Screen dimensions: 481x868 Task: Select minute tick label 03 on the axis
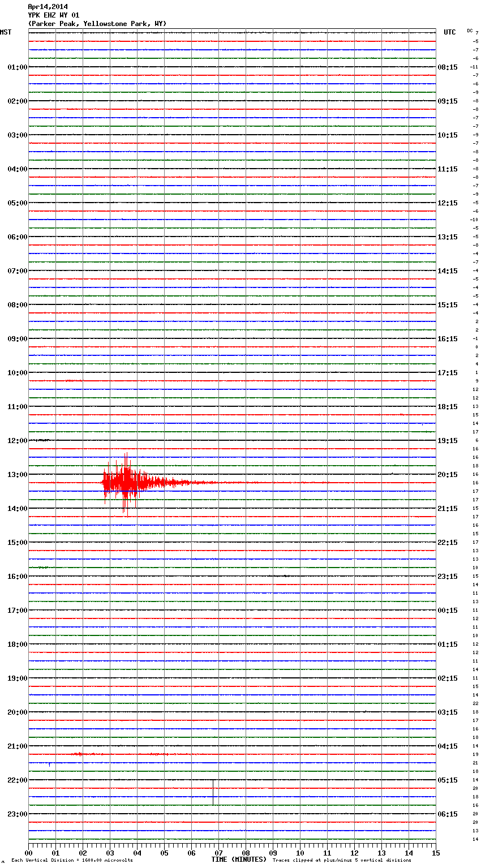tap(110, 853)
